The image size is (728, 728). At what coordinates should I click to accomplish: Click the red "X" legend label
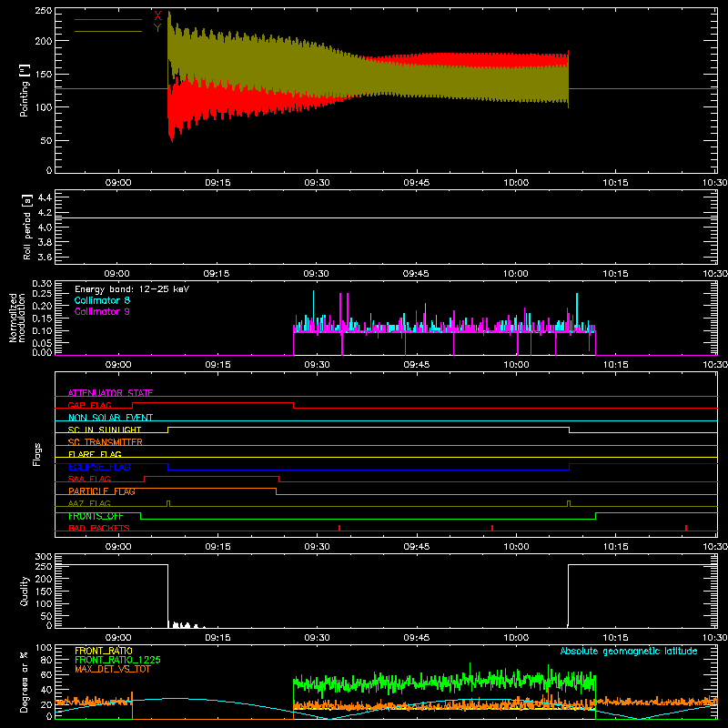coord(157,16)
